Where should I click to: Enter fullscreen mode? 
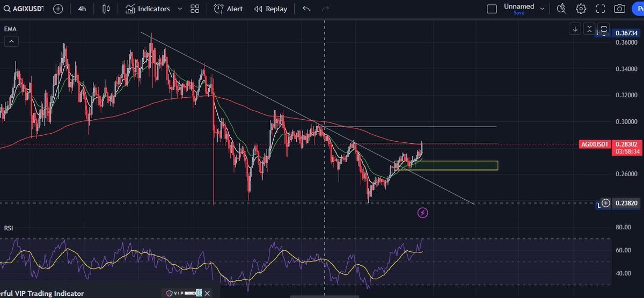pos(601,9)
